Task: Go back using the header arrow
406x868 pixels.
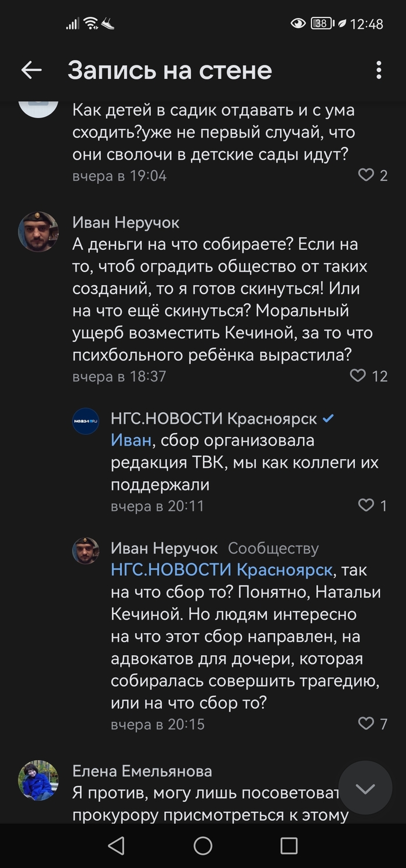Action: [x=31, y=70]
